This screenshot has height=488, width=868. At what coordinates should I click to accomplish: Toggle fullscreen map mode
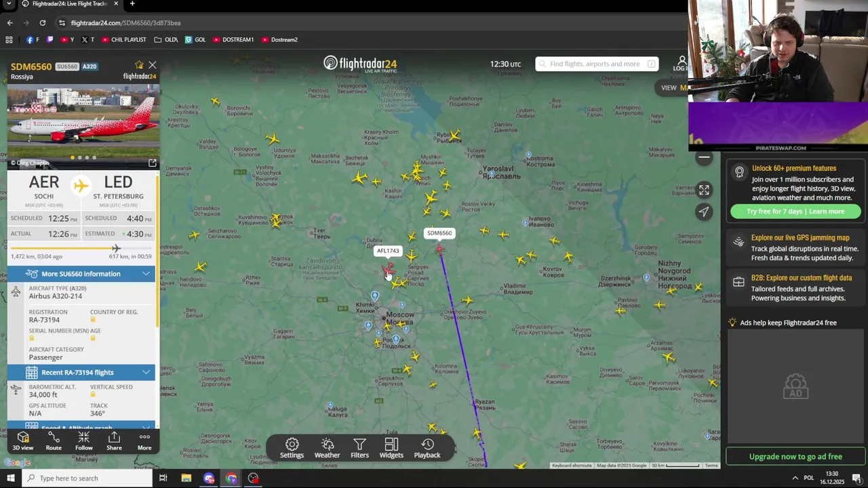tap(705, 190)
